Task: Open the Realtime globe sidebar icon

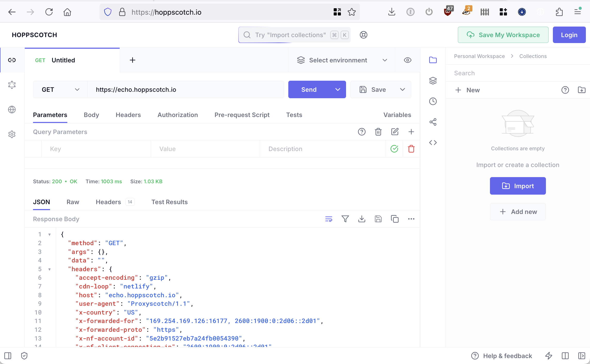Action: (x=12, y=110)
